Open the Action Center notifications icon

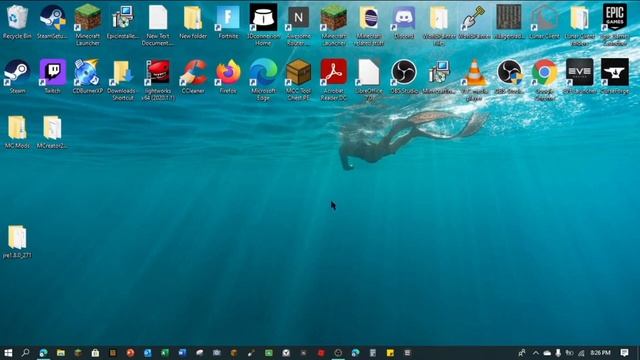[x=624, y=353]
